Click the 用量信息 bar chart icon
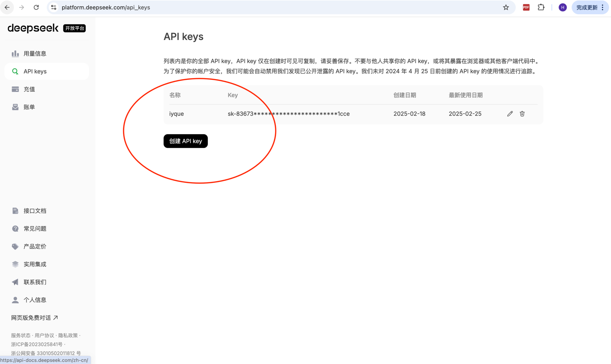The height and width of the screenshot is (364, 611). coord(15,54)
